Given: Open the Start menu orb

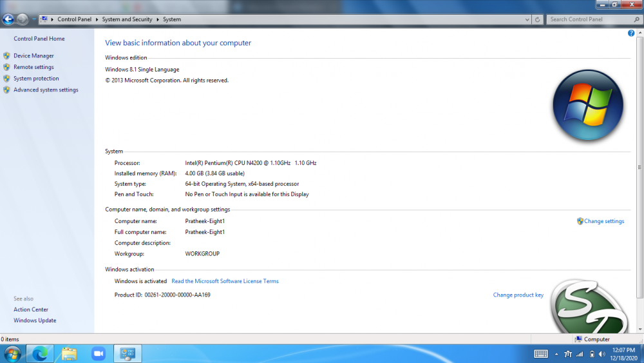Looking at the screenshot, I should coord(12,353).
